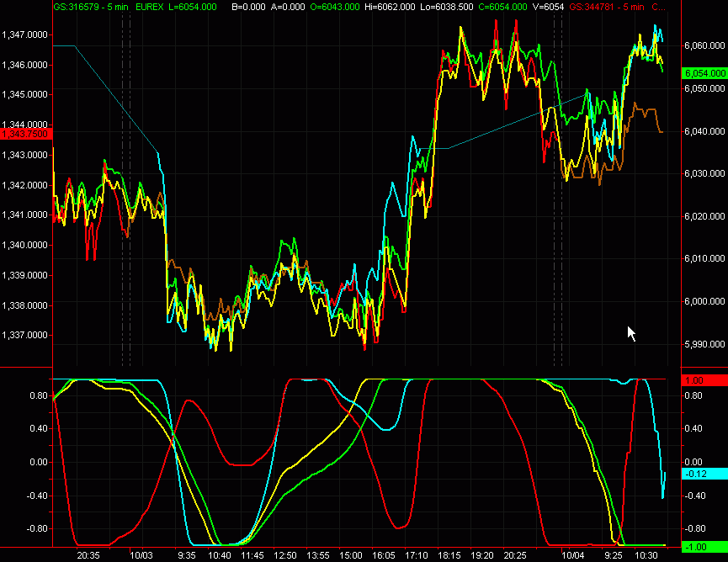Click the 1,346.0000 left axis label
Viewport: 728px width, 562px height.
point(24,65)
